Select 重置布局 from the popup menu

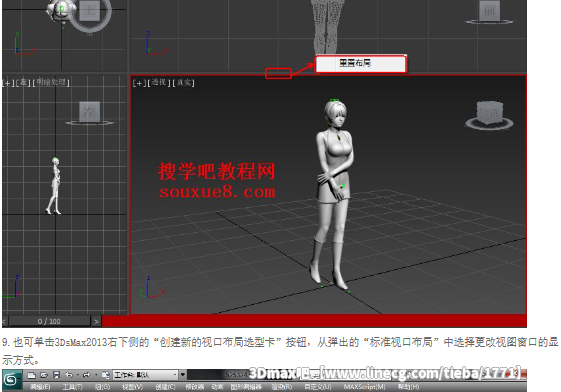[x=361, y=64]
